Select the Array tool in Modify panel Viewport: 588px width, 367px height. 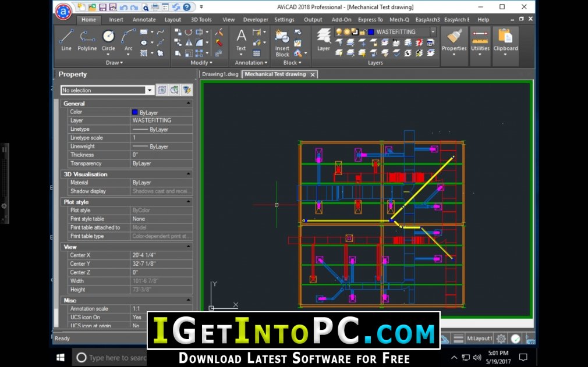(x=199, y=53)
